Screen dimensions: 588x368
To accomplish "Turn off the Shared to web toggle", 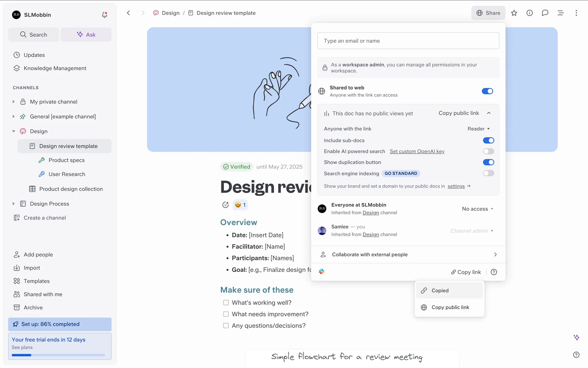I will coord(487,91).
